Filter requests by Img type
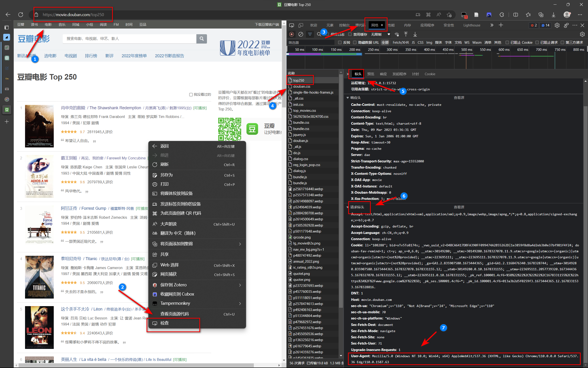 click(x=429, y=43)
